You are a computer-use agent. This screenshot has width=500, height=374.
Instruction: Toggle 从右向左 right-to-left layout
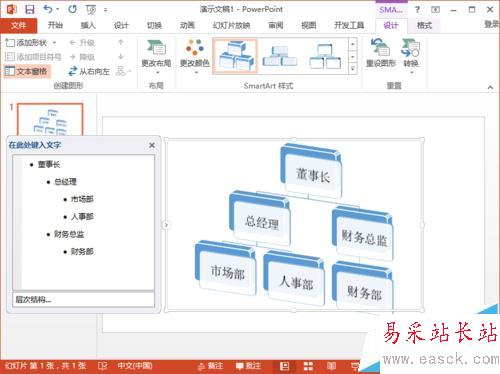click(89, 71)
